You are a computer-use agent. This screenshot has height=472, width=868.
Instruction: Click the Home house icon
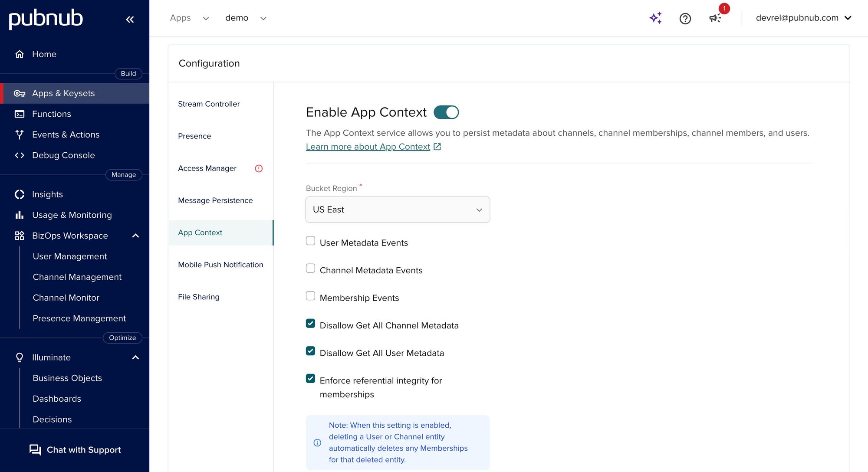(20, 54)
